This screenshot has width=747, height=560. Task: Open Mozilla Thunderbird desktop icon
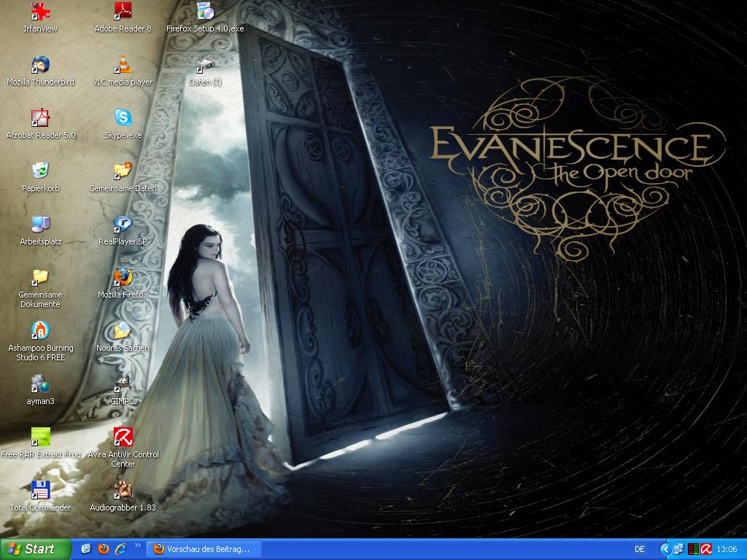41,65
